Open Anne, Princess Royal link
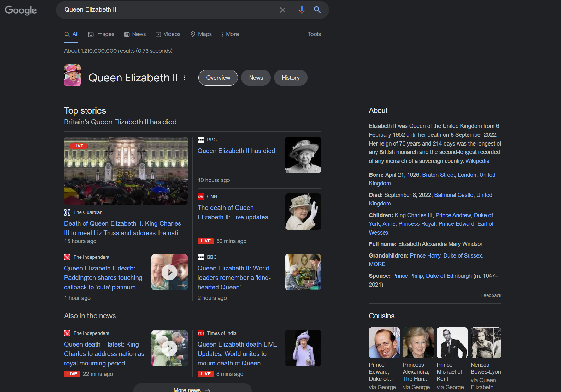The height and width of the screenshot is (392, 561). click(409, 224)
